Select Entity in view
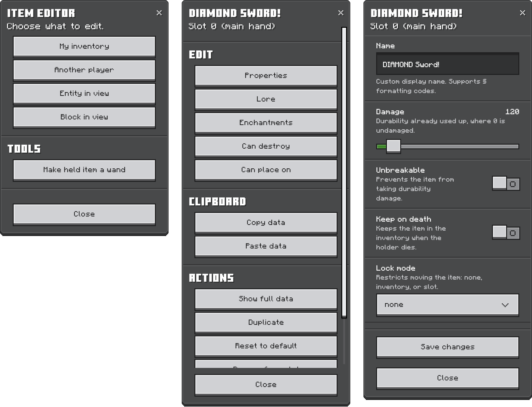This screenshot has width=532, height=407. (84, 94)
